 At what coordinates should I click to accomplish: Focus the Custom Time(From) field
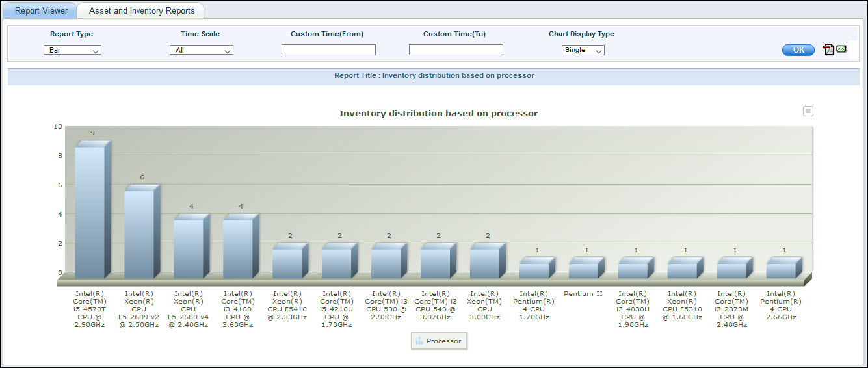pos(328,50)
